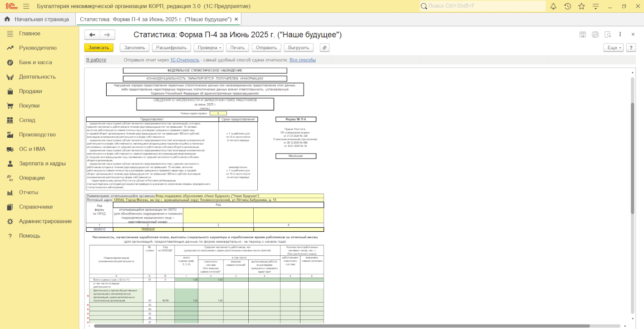Expand the Проверка dropdown

coord(209,47)
